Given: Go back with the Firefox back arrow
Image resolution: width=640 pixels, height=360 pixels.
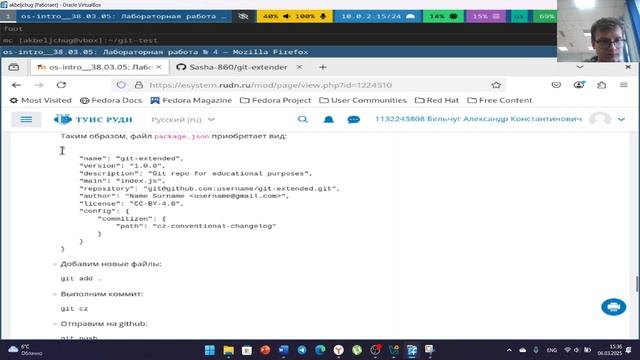Looking at the screenshot, I should pos(16,85).
